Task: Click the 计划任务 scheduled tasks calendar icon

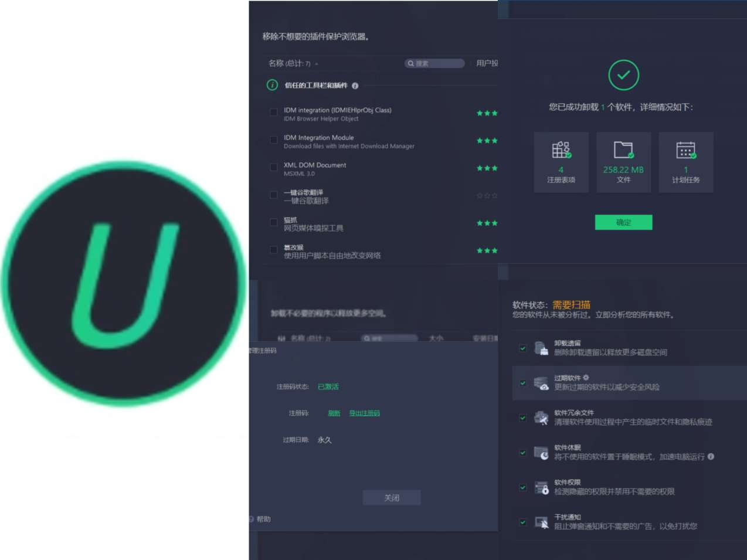Action: (686, 150)
